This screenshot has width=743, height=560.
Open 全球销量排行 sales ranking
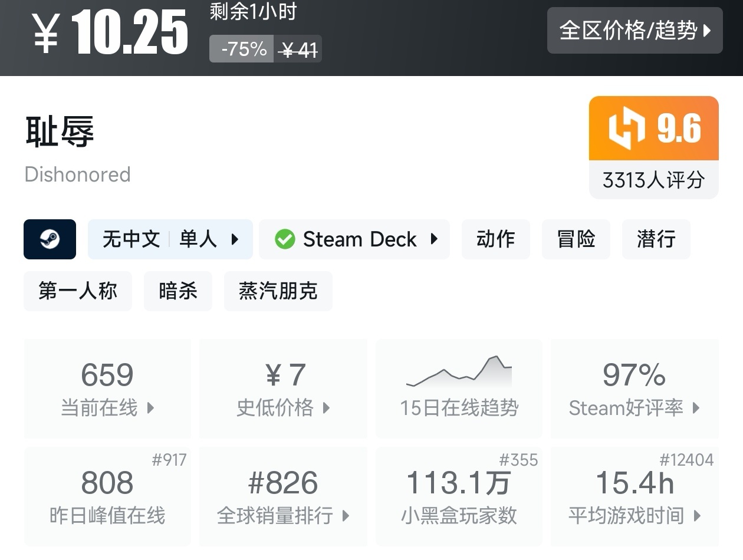pos(284,496)
